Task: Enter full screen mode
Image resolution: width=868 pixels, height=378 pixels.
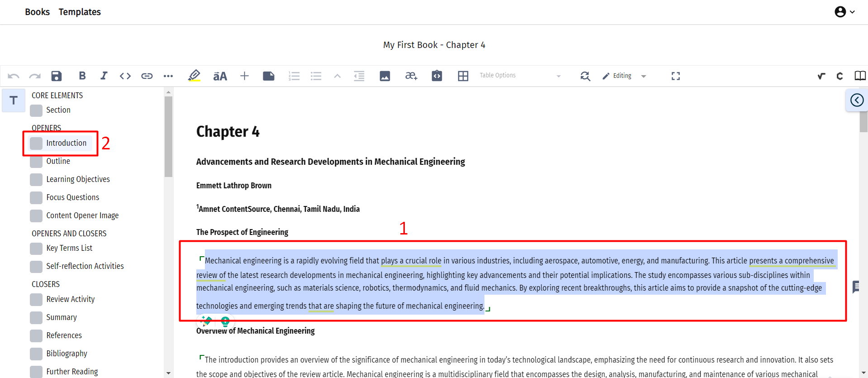Action: coord(675,76)
